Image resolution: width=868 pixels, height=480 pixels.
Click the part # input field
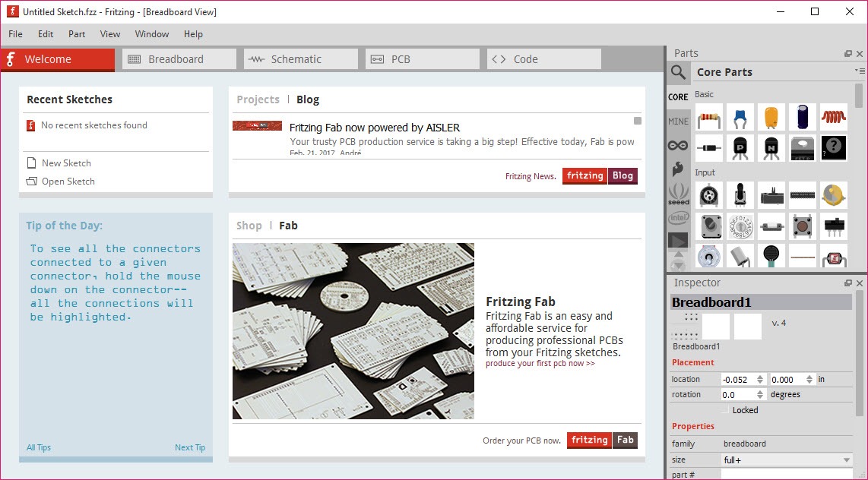(x=786, y=475)
